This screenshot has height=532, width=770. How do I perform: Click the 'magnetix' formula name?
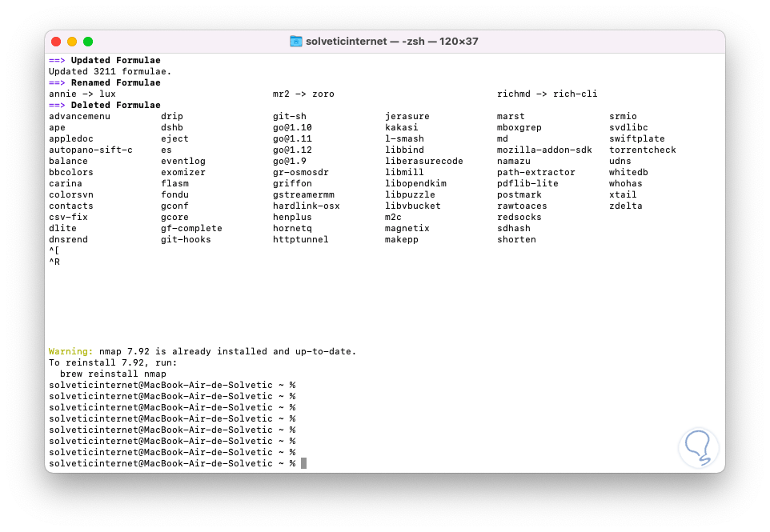407,228
